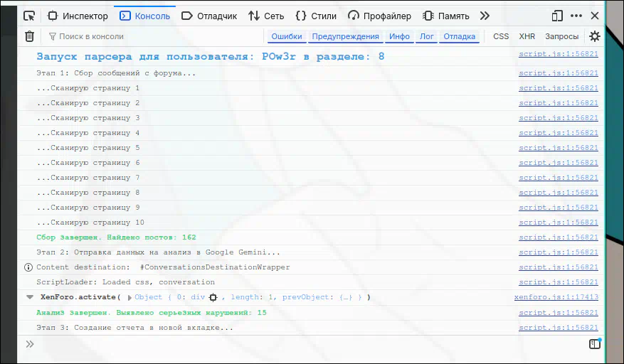Screen dimensions: 624x364
Task: Open the Стили tab
Action: [x=317, y=16]
